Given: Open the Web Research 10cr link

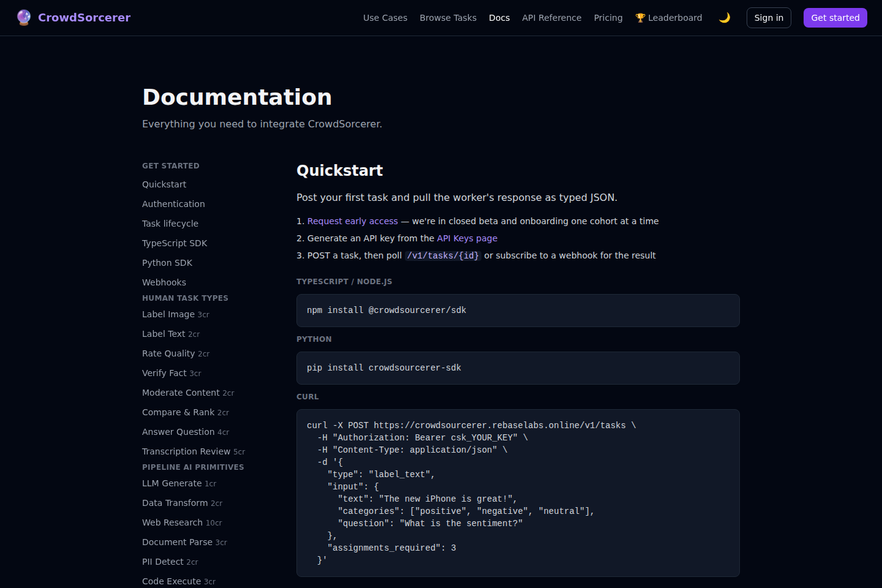Looking at the screenshot, I should pyautogui.click(x=182, y=522).
